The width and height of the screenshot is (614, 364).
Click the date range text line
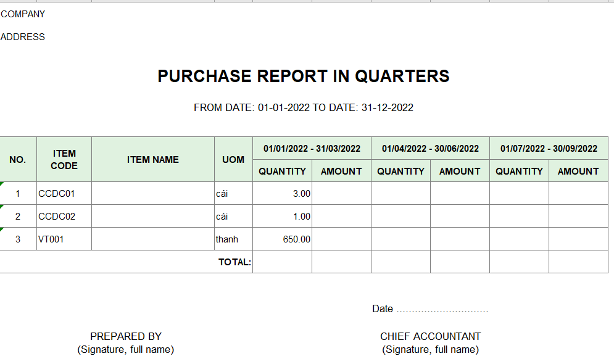click(x=304, y=107)
